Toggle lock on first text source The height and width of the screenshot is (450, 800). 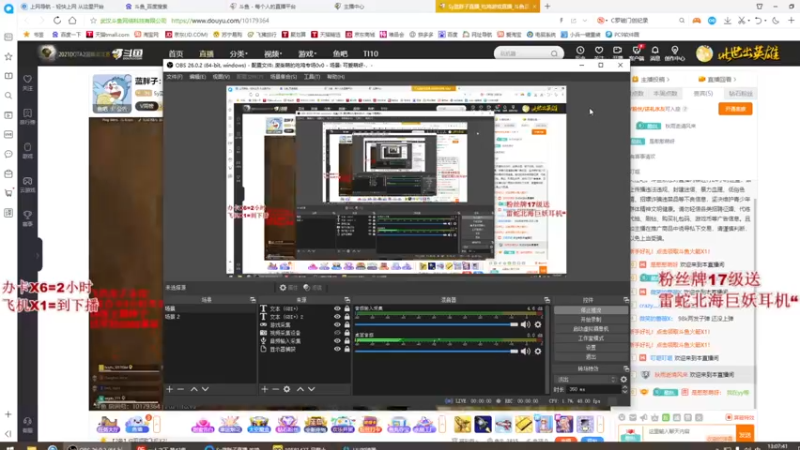tap(347, 309)
